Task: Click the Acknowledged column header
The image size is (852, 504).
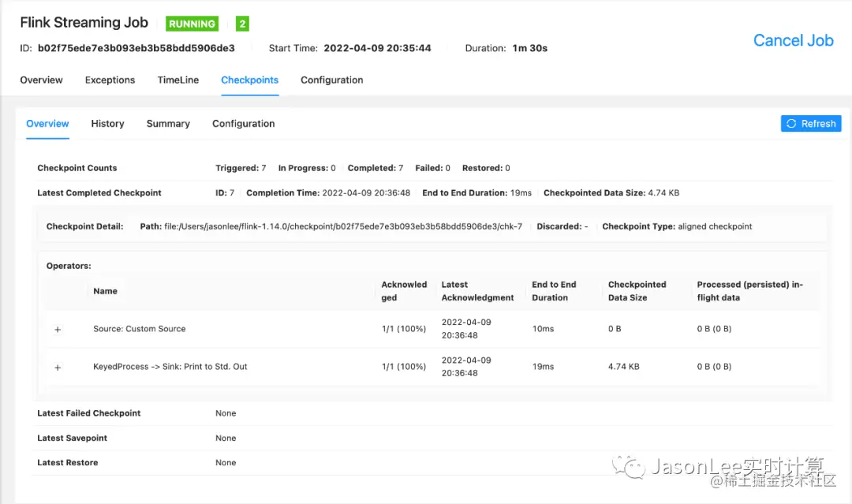Action: point(404,291)
